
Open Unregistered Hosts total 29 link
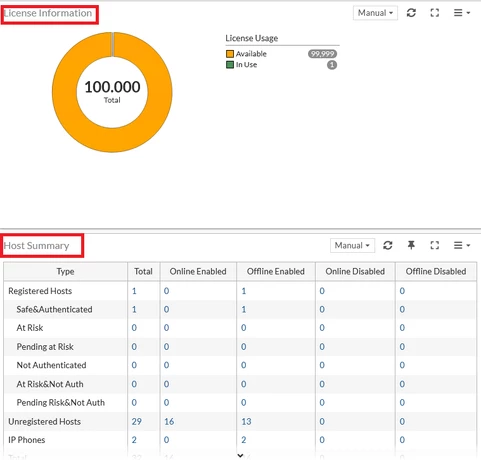(137, 421)
